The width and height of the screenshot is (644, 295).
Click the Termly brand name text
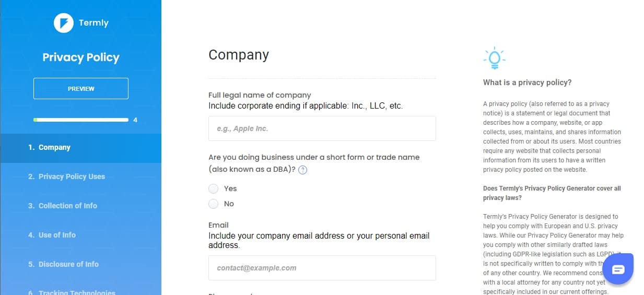click(93, 23)
